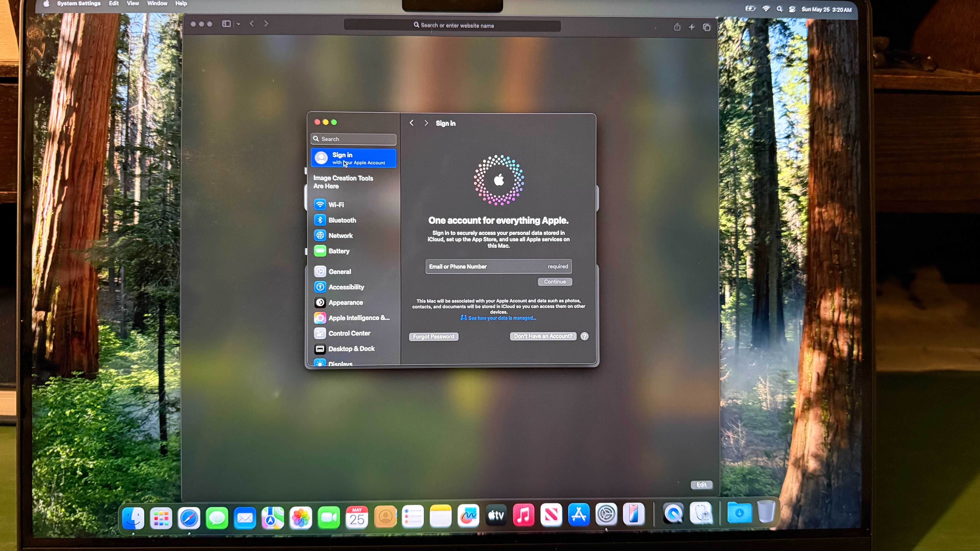Screen dimensions: 980x551
Task: Open FaceTime from the Dock
Action: tap(329, 518)
